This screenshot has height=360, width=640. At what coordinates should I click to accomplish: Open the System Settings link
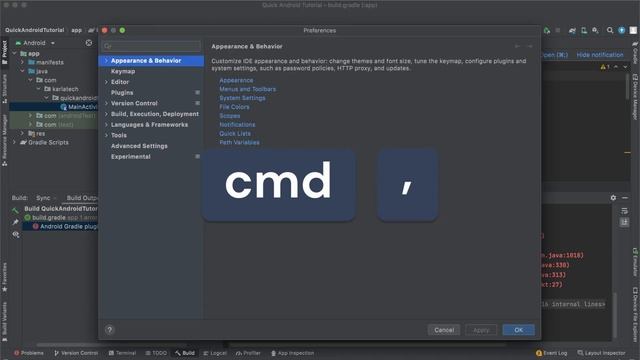pyautogui.click(x=242, y=98)
